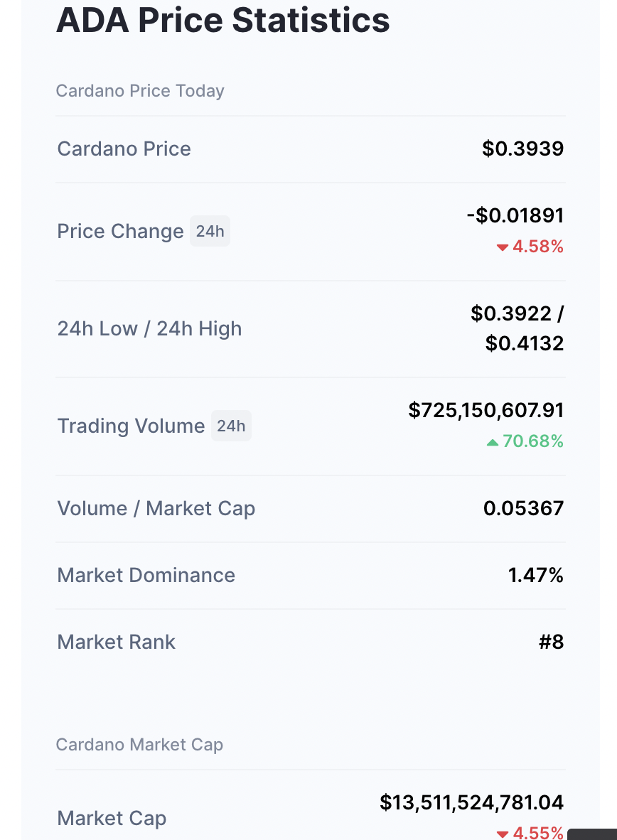Click the 24h Low / 24h High label
The width and height of the screenshot is (617, 840).
coord(149,328)
